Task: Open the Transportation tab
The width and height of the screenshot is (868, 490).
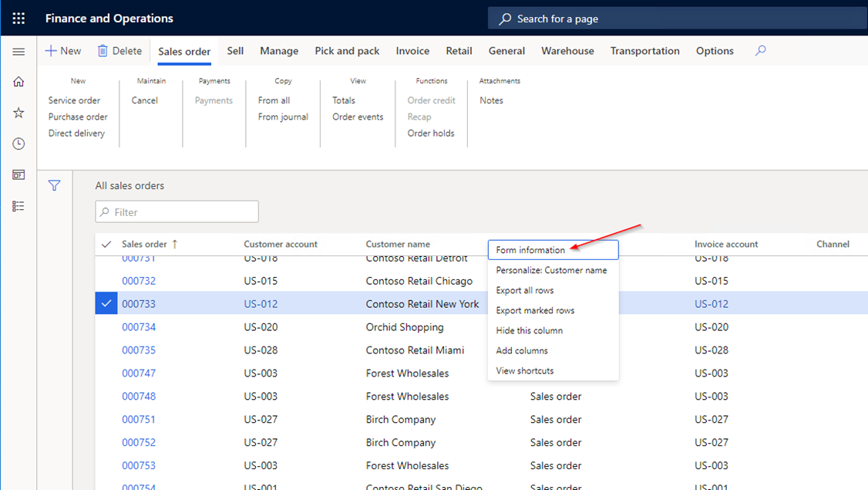Action: tap(645, 50)
